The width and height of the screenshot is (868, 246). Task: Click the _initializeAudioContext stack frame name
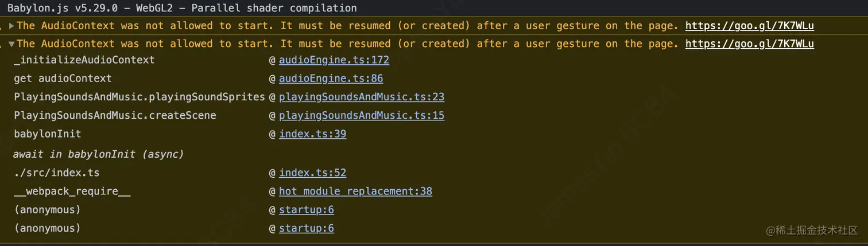coord(84,60)
